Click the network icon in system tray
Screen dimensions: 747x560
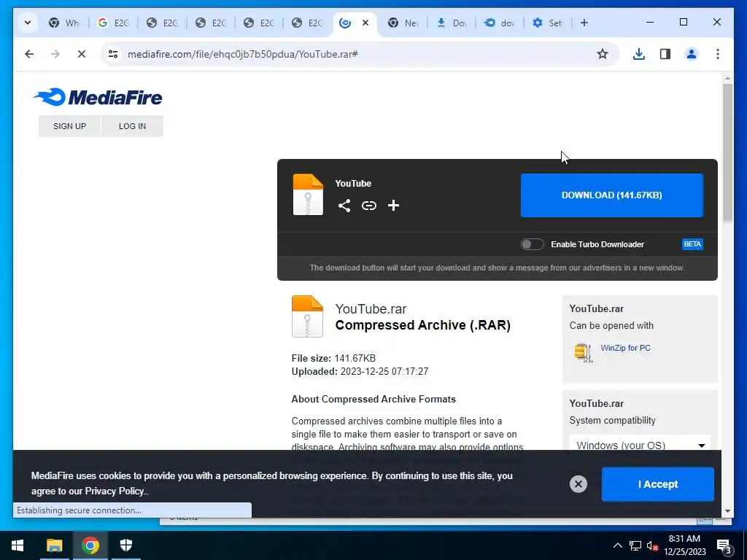coord(635,545)
